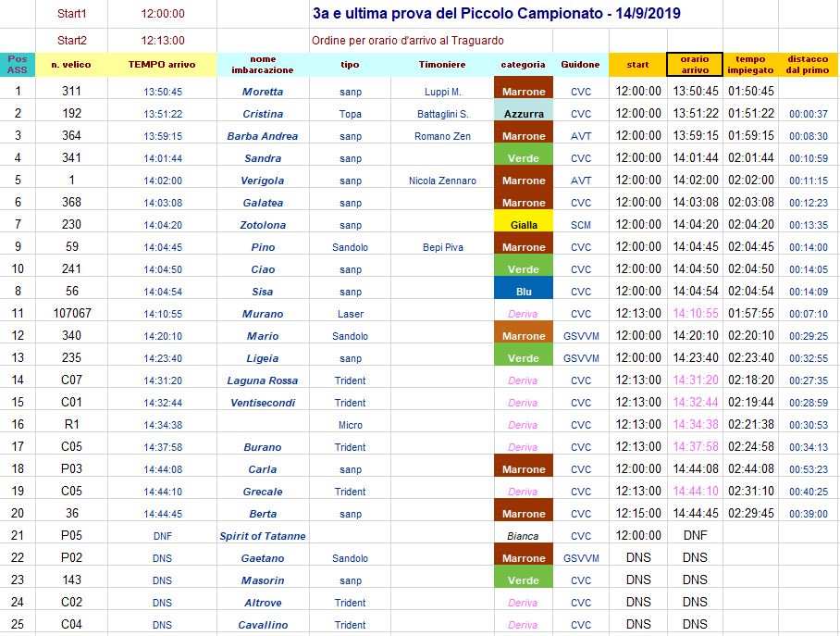Select the 'distacco dal primo' column header
840x636 pixels.
click(808, 65)
